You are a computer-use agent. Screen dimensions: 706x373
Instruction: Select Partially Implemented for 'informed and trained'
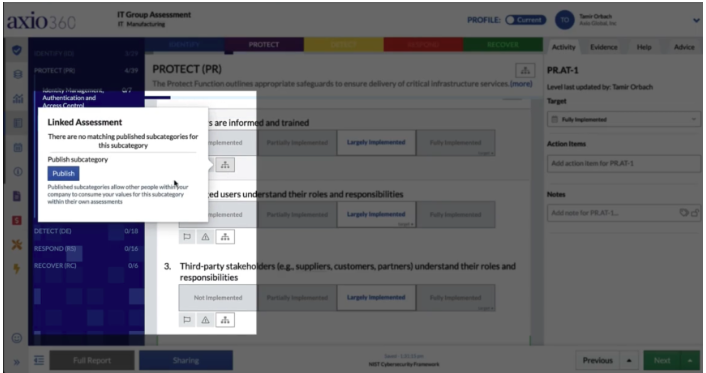coord(297,143)
